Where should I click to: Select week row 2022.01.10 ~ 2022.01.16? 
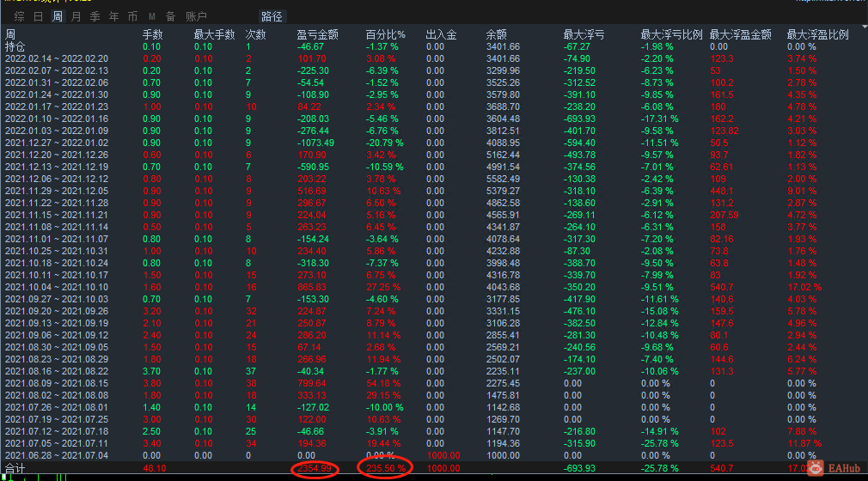click(x=434, y=119)
